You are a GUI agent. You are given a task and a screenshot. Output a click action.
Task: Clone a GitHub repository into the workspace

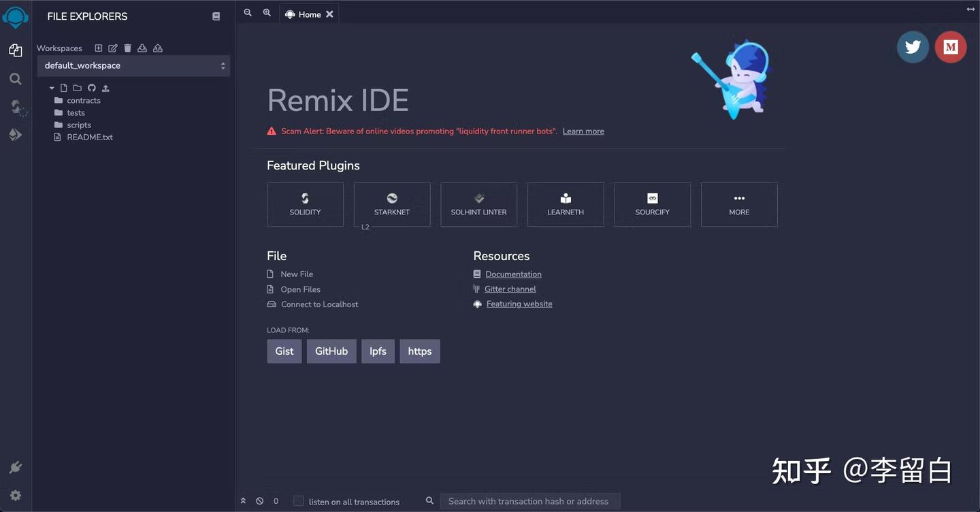point(92,88)
